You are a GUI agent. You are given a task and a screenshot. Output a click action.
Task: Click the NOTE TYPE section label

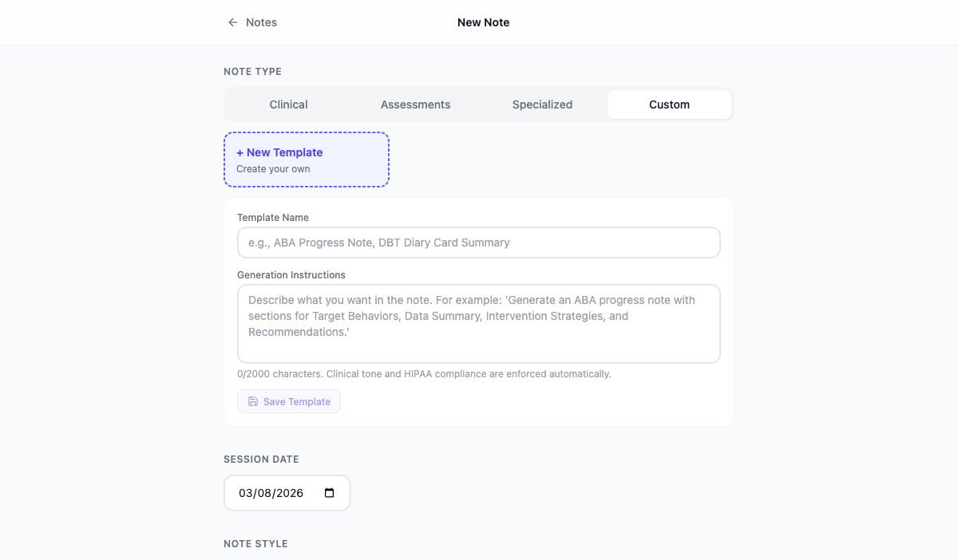click(x=252, y=71)
